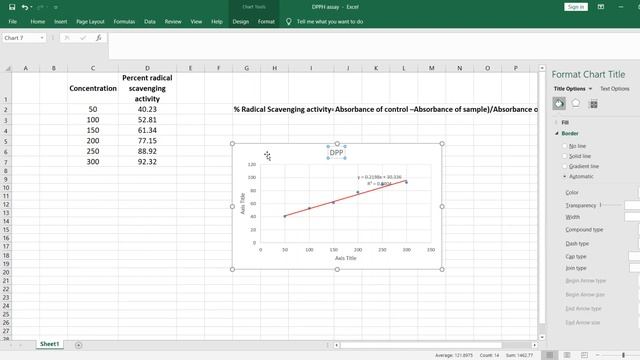The image size is (640, 360).
Task: Select the trendline equation label in chart
Action: [379, 180]
